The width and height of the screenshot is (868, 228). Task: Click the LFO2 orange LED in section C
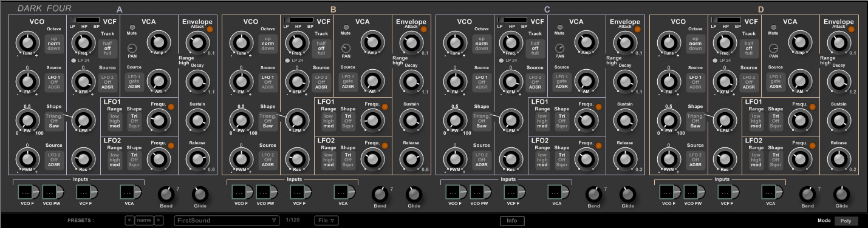(598, 146)
